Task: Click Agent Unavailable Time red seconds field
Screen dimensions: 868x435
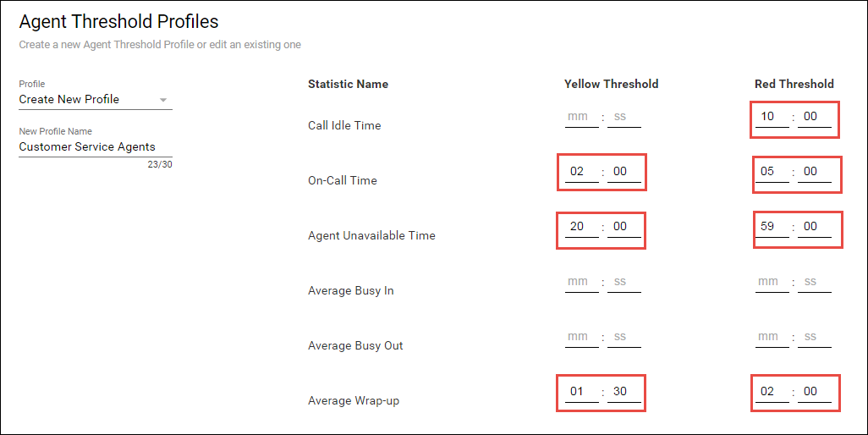Action: [x=814, y=227]
